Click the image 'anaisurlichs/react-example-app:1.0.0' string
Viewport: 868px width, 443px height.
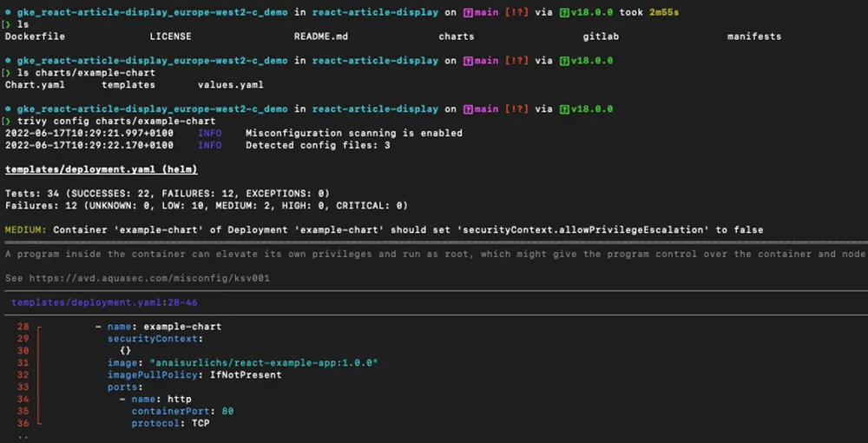(x=264, y=363)
